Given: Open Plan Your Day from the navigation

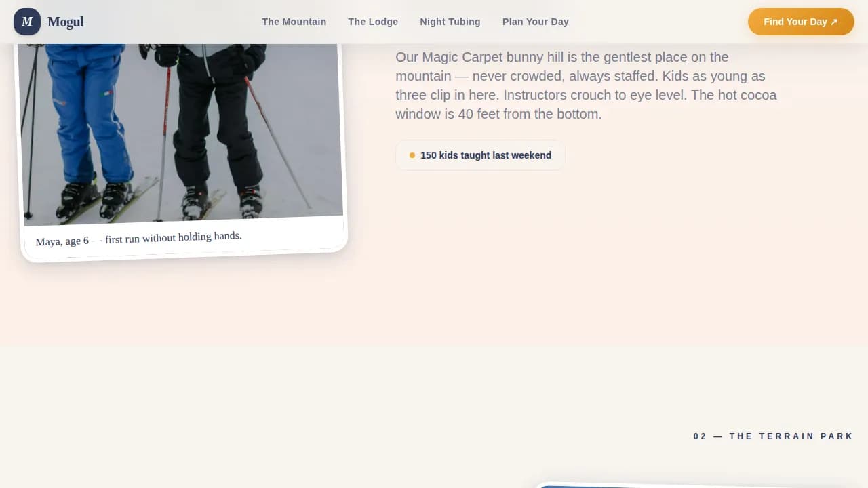Looking at the screenshot, I should tap(535, 21).
